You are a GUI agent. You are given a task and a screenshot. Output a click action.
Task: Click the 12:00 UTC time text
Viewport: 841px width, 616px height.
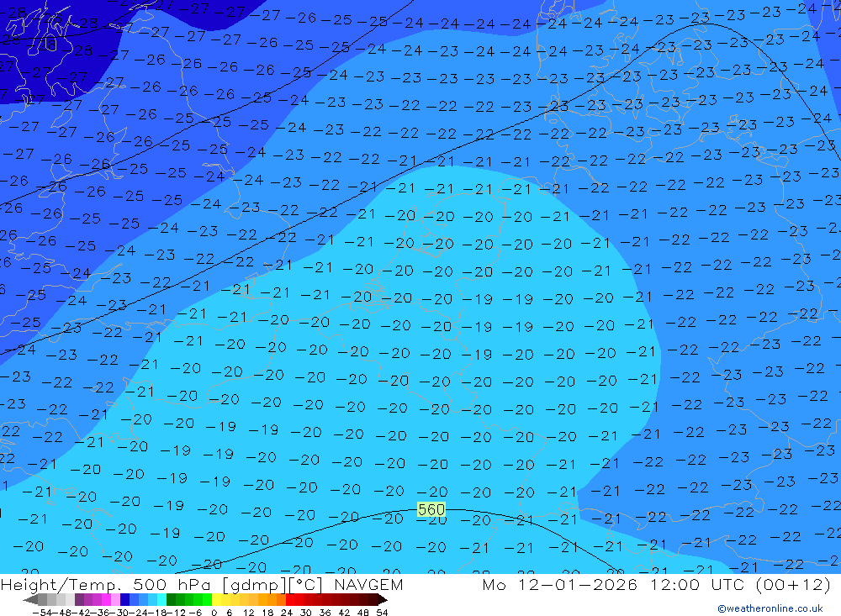pyautogui.click(x=700, y=584)
